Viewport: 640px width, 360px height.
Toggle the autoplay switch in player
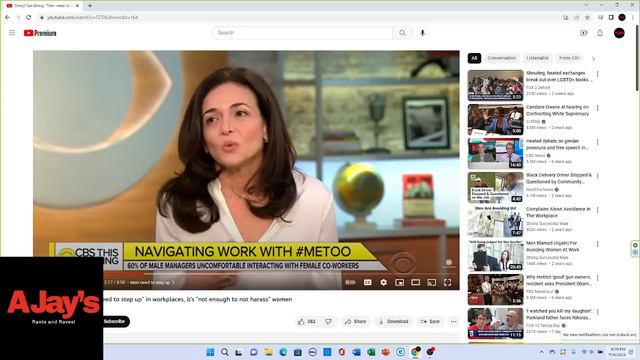click(350, 282)
